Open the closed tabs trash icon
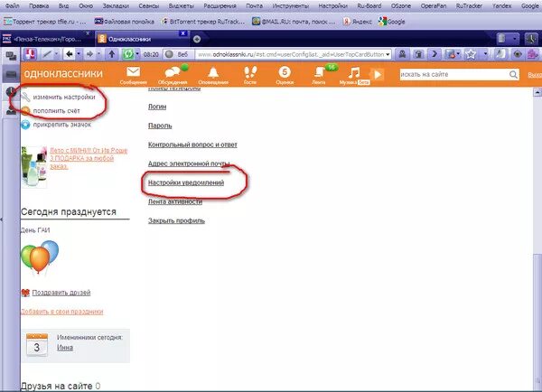The image size is (542, 392). pos(501,38)
